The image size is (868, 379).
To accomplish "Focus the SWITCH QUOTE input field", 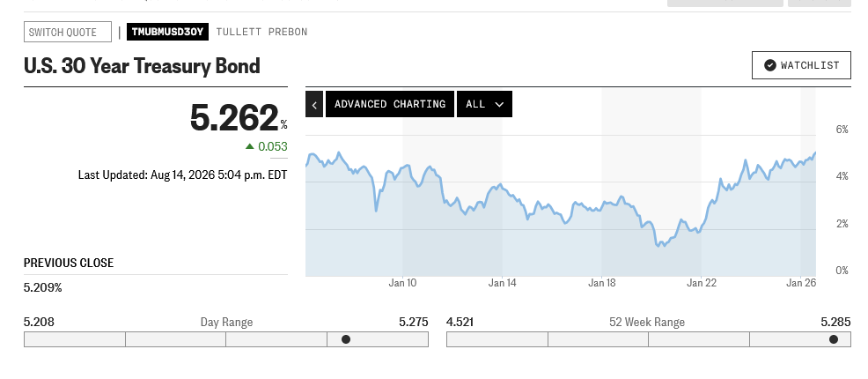I will 68,32.
